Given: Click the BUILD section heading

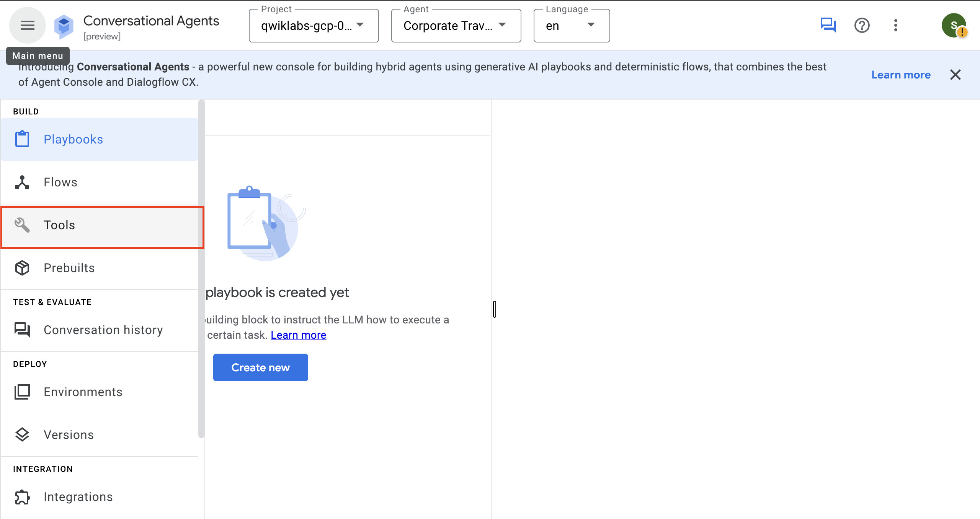Looking at the screenshot, I should pos(26,111).
